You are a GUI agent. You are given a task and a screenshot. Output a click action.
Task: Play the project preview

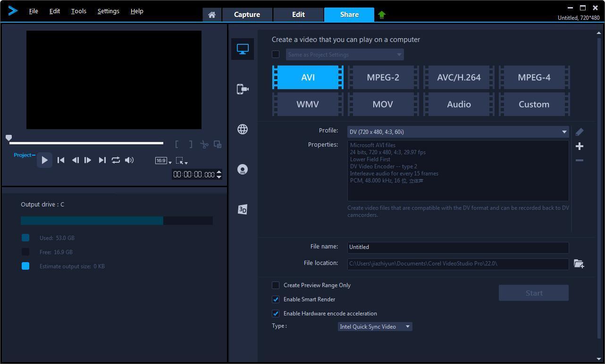[44, 160]
